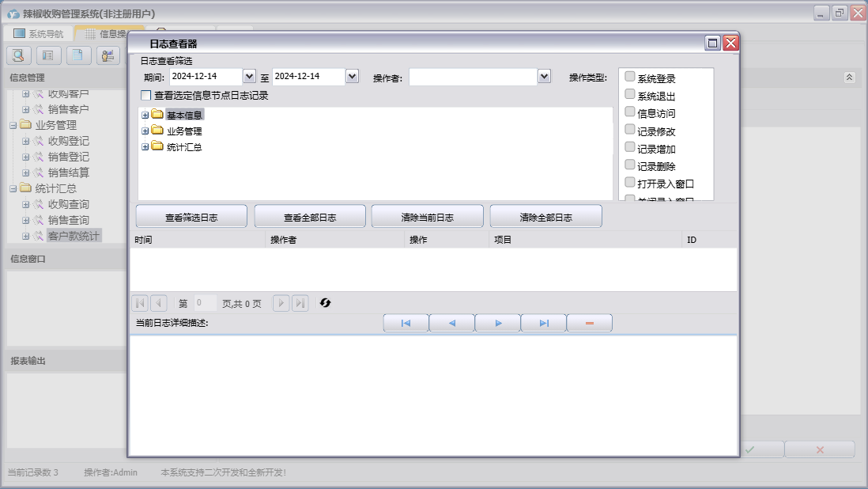The image size is (868, 489).
Task: Click the 查看筛选日志 button
Action: pyautogui.click(x=191, y=217)
